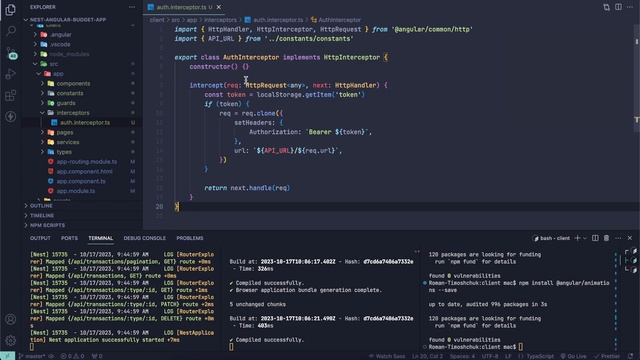Click the Ln 20, Col 2 cursor position

pos(427,356)
